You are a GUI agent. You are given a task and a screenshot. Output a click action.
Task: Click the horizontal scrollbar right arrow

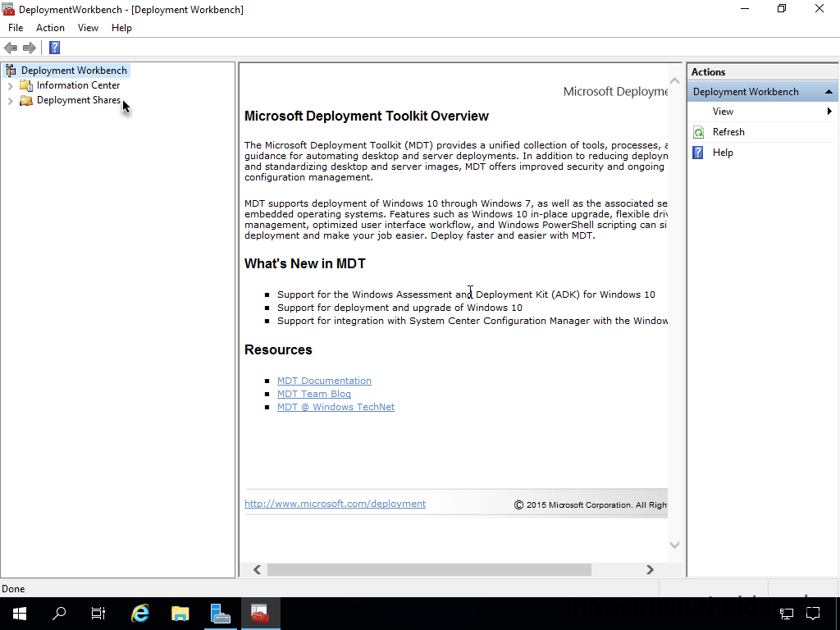[650, 569]
